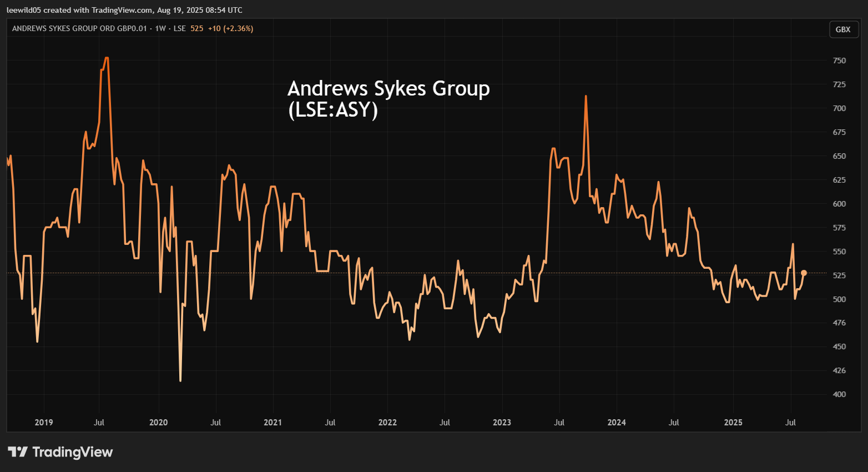This screenshot has width=868, height=472.
Task: Click the 700 price axis label
Action: (839, 108)
